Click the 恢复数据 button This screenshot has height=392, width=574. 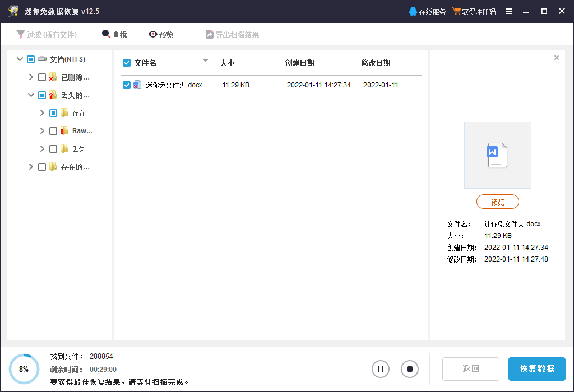pos(536,369)
